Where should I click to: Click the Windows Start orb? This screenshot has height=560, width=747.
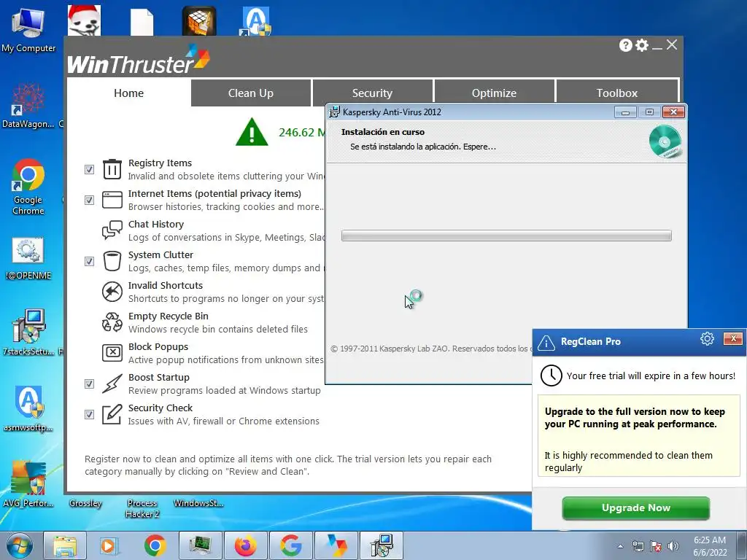20,546
